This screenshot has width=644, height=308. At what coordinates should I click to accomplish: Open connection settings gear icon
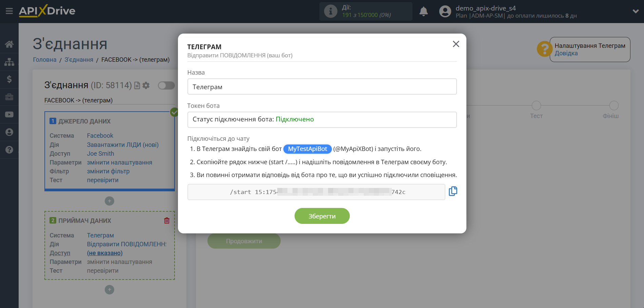146,85
